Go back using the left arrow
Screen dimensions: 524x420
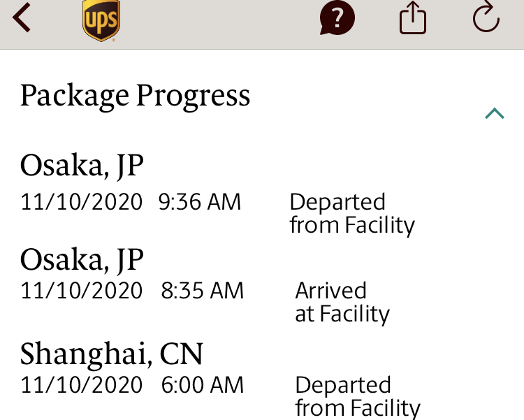click(x=22, y=18)
